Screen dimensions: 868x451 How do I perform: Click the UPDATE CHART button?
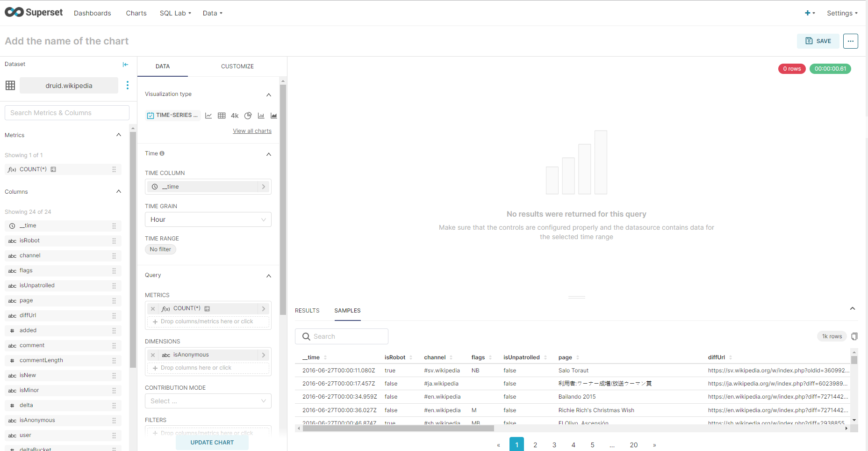pos(212,443)
